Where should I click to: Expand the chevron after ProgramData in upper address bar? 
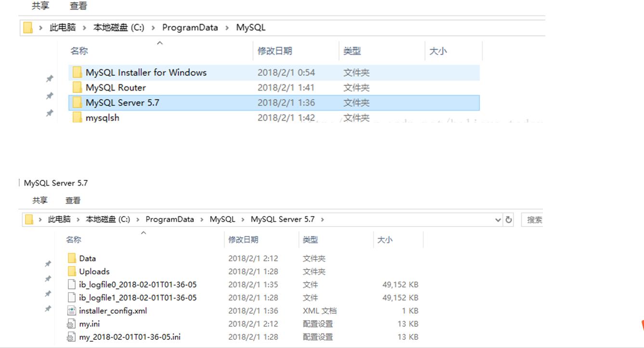[x=227, y=27]
